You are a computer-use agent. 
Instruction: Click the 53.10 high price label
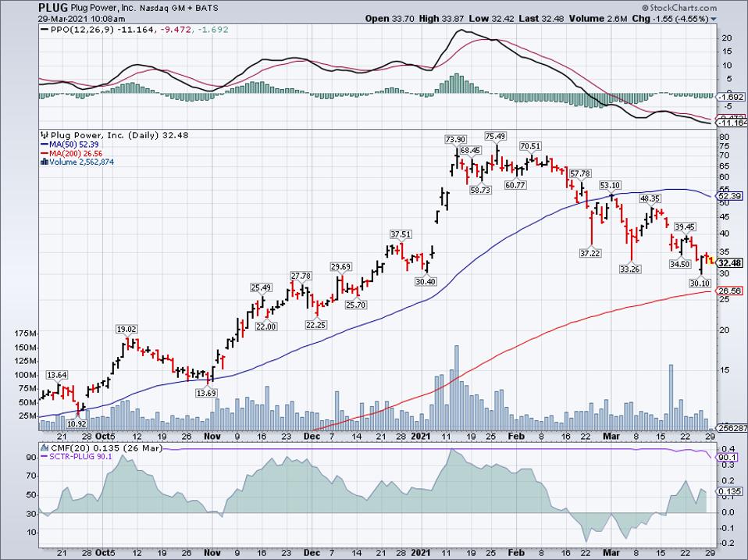tap(610, 185)
